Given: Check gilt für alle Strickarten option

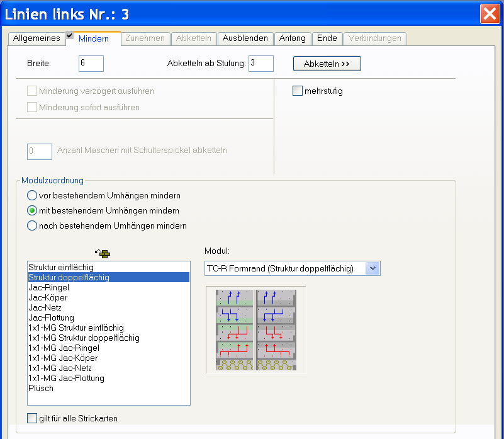Looking at the screenshot, I should click(x=32, y=418).
